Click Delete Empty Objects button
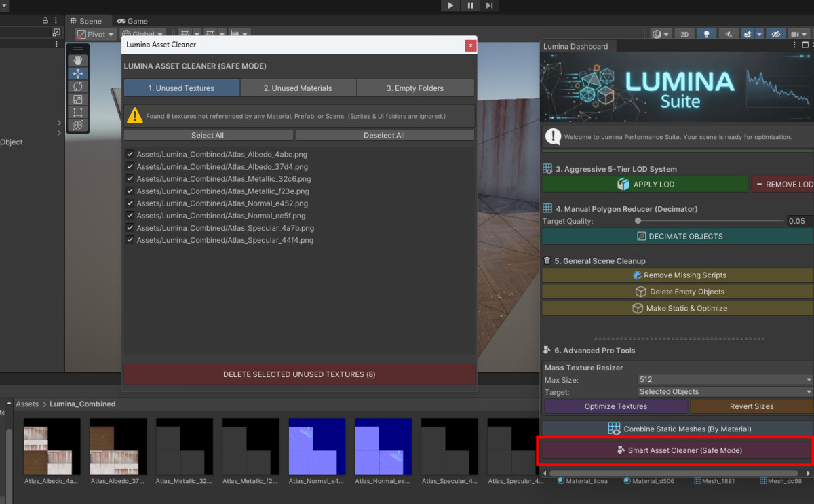This screenshot has height=504, width=814. coord(678,292)
